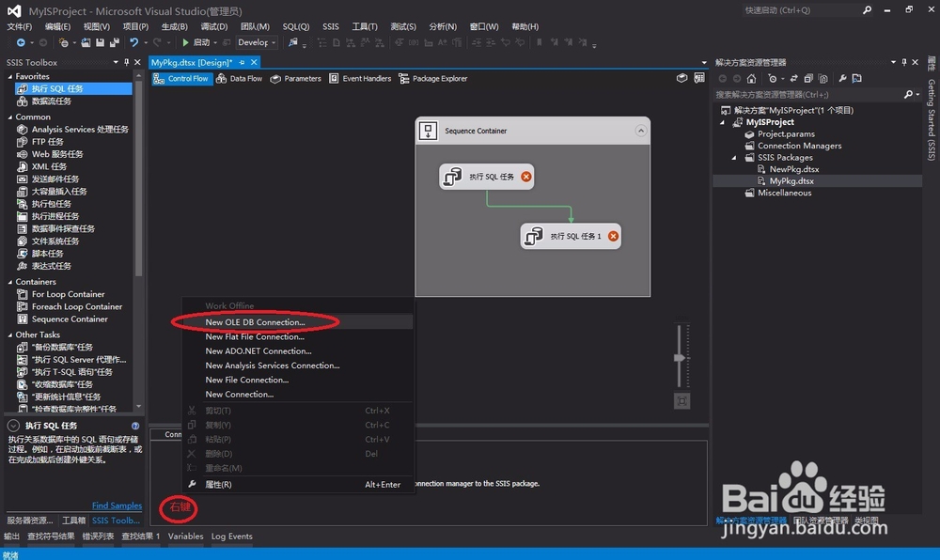The width and height of the screenshot is (940, 560).
Task: Click the designer zoom slider handle
Action: pyautogui.click(x=680, y=358)
